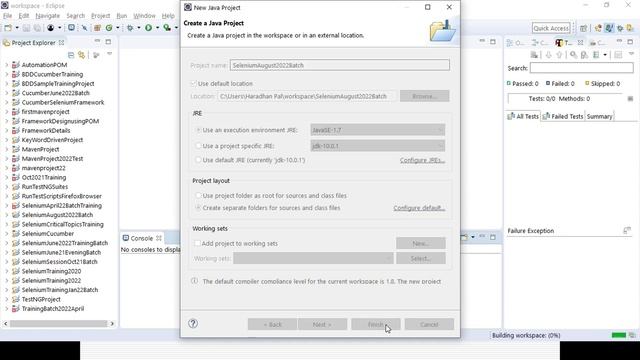Check Add project to working sets
The height and width of the screenshot is (360, 640).
[198, 243]
